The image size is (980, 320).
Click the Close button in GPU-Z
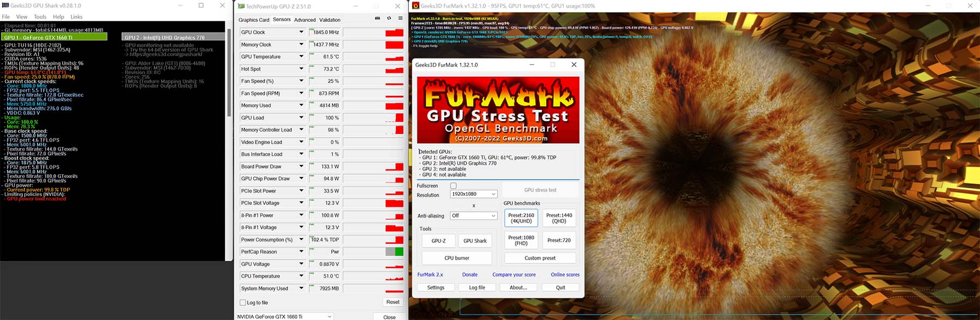coord(389,317)
